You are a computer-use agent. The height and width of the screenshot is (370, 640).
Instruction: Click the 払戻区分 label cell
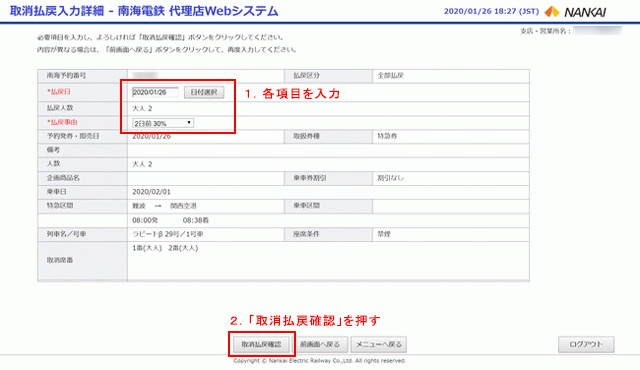coord(328,76)
